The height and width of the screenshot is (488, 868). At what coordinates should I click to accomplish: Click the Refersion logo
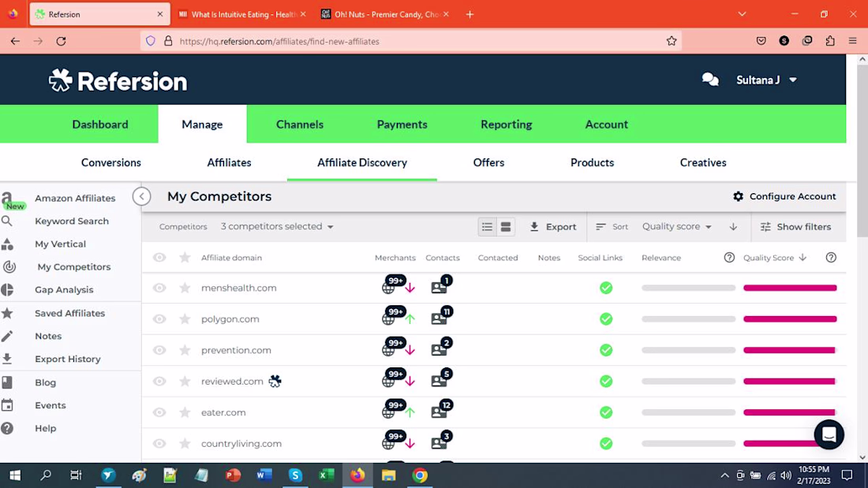(118, 80)
